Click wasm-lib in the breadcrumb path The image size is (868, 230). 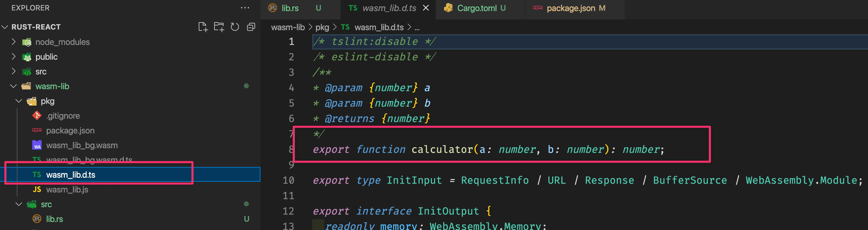click(x=288, y=27)
